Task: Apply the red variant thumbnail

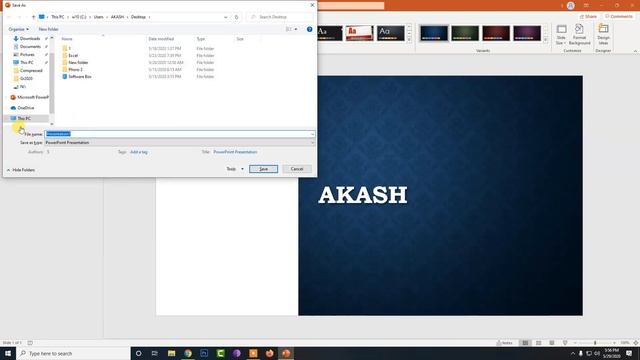Action: click(496, 33)
